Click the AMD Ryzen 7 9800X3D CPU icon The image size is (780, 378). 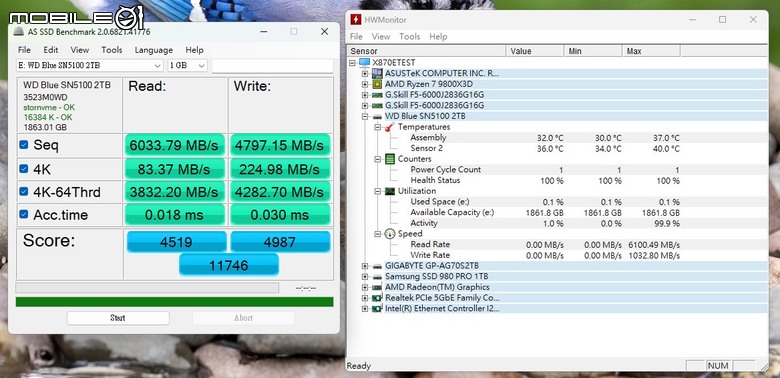coord(378,84)
